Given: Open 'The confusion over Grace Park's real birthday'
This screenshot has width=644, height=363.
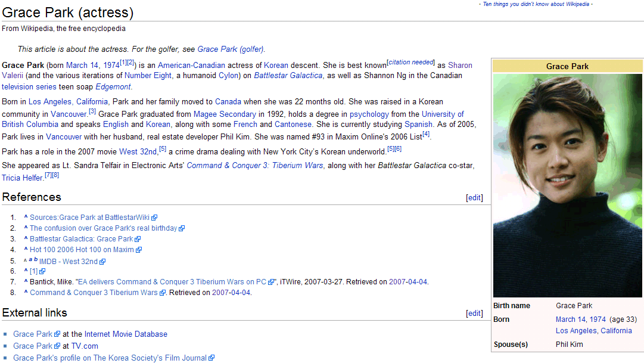Looking at the screenshot, I should [103, 228].
